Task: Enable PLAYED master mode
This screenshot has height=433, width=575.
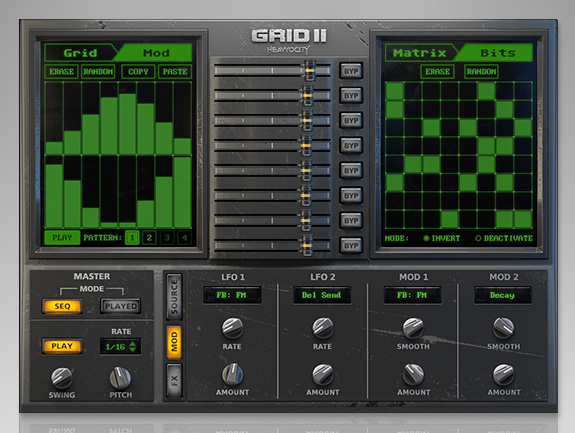Action: click(121, 306)
